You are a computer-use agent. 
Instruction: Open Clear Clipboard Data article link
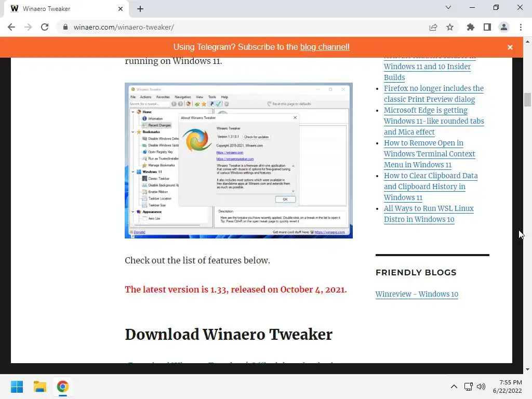click(x=431, y=187)
